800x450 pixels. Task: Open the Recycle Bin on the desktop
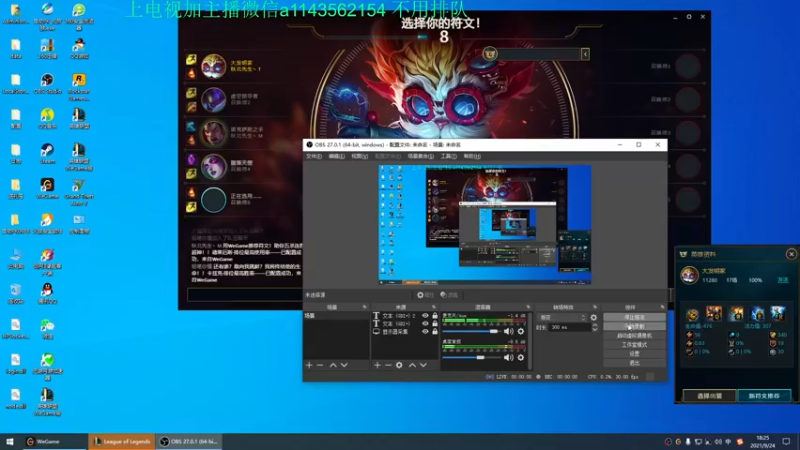tap(15, 293)
